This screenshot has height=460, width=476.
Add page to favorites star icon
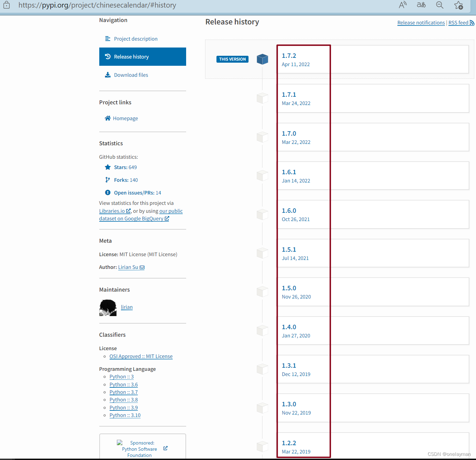click(x=458, y=5)
